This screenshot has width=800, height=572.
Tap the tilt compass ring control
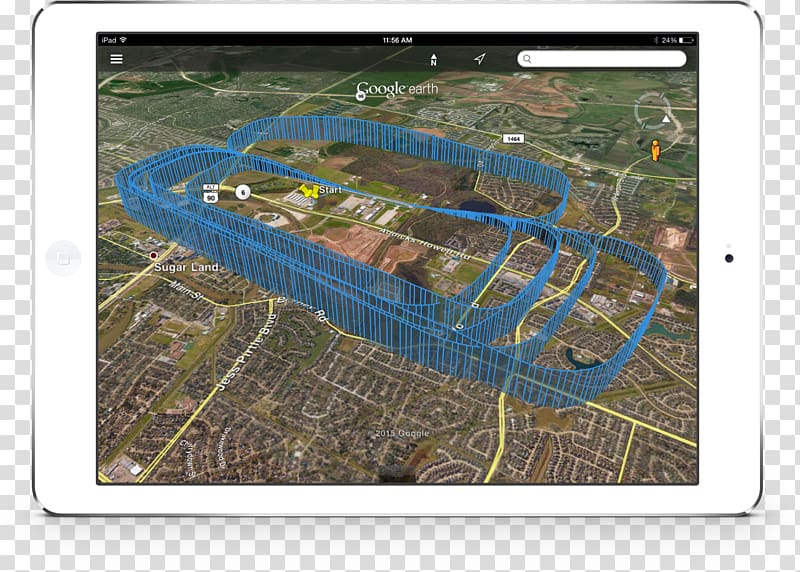point(653,111)
